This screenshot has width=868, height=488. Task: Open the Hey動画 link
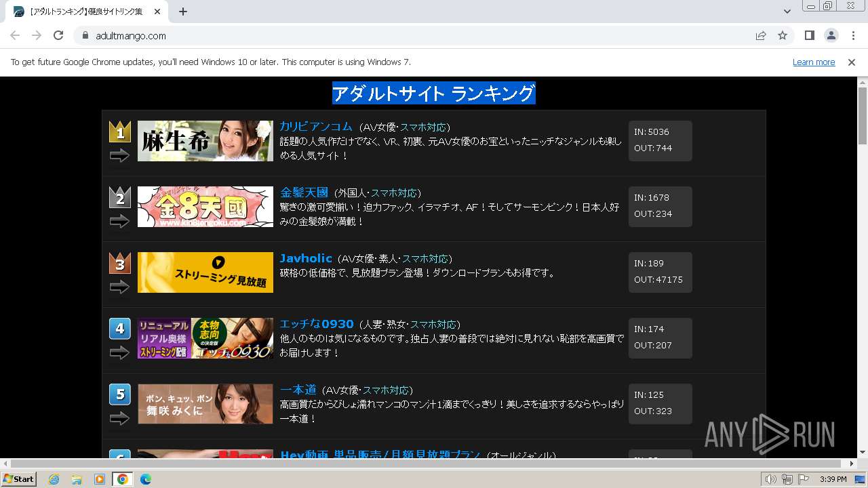point(380,455)
